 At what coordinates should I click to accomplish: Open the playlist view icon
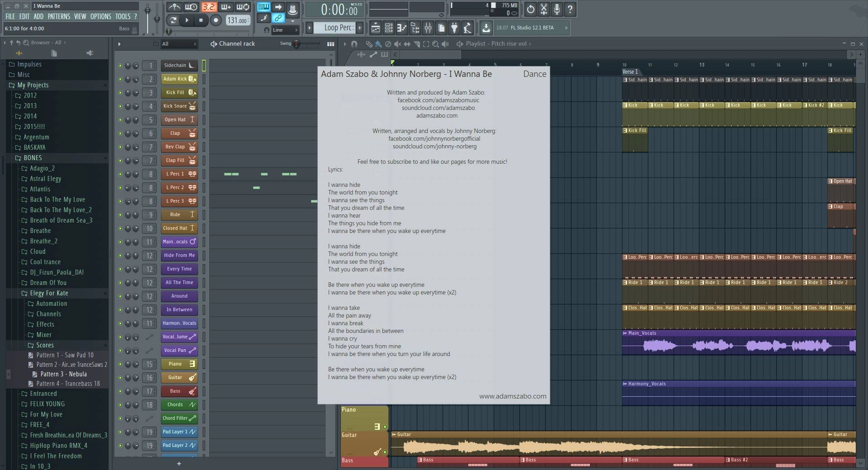pos(375,28)
